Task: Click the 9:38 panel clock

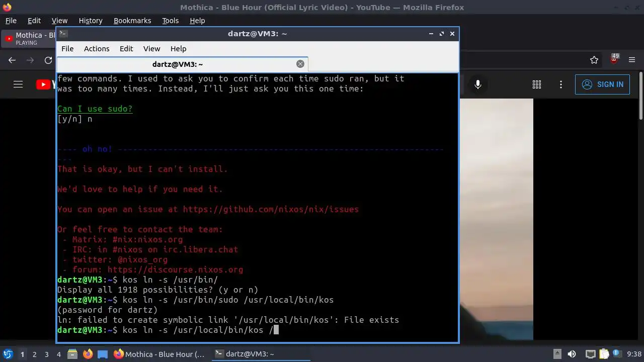Action: (x=634, y=354)
